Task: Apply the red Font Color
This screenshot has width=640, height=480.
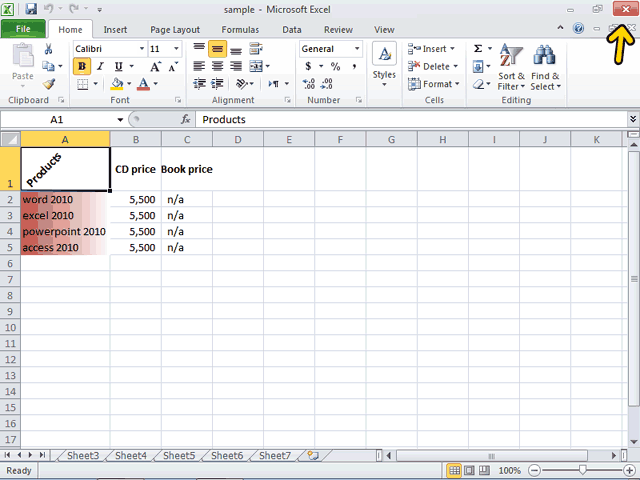Action: tap(143, 84)
